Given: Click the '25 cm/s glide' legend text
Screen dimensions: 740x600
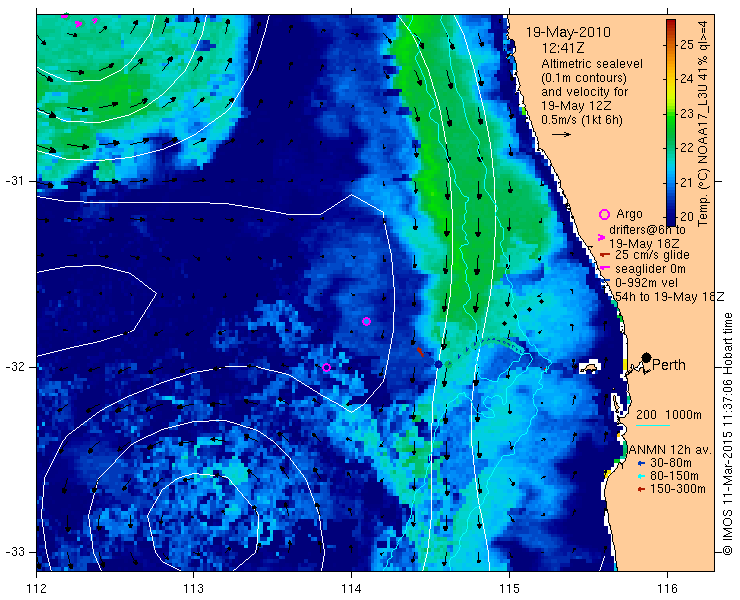Looking at the screenshot, I should (652, 255).
